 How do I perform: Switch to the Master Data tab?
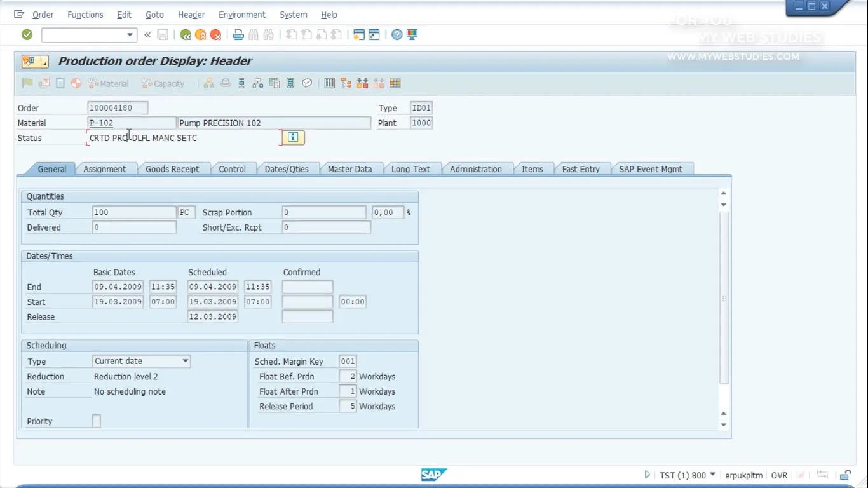click(349, 169)
